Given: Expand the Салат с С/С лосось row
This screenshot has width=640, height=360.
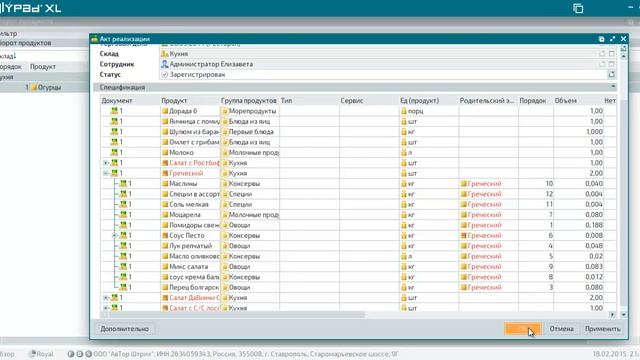Looking at the screenshot, I should [106, 308].
